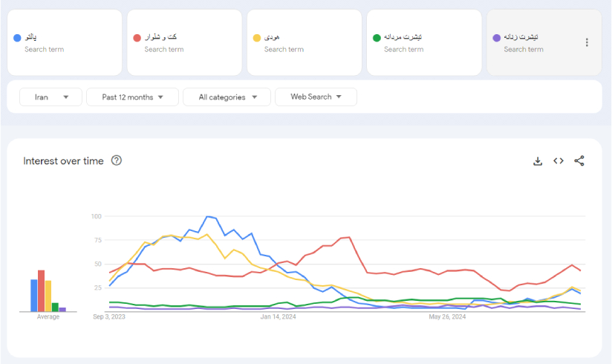The width and height of the screenshot is (612, 364).
Task: Click the red color dot on second card
Action: [137, 38]
